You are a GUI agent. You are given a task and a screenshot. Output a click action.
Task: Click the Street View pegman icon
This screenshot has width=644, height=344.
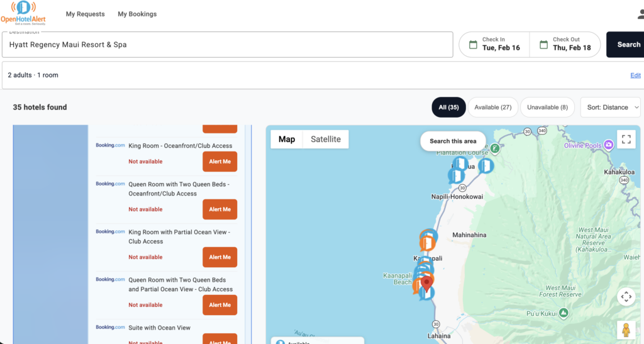pyautogui.click(x=626, y=330)
